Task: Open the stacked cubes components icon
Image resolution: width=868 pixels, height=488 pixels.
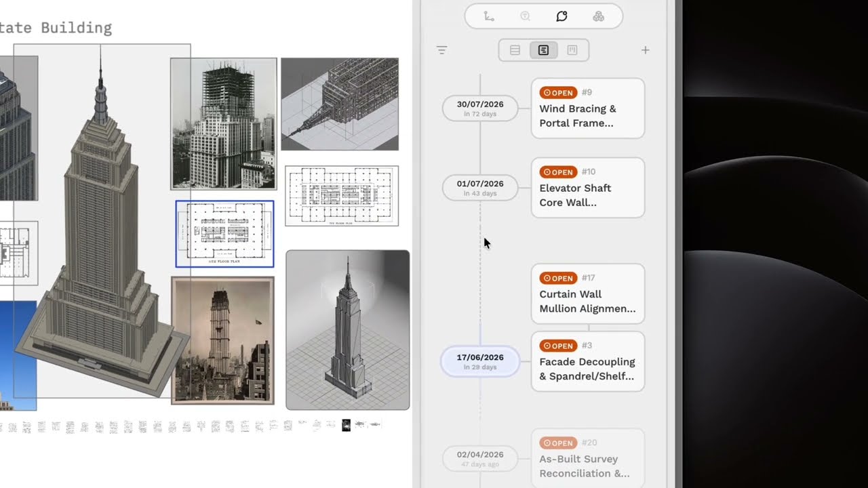Action: pyautogui.click(x=598, y=16)
